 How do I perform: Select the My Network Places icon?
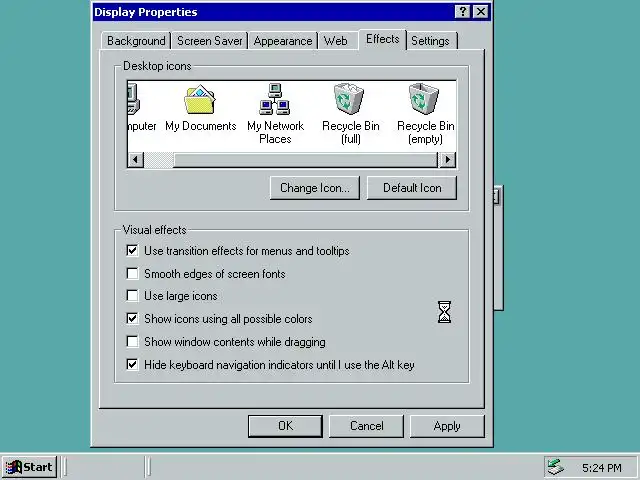275,113
